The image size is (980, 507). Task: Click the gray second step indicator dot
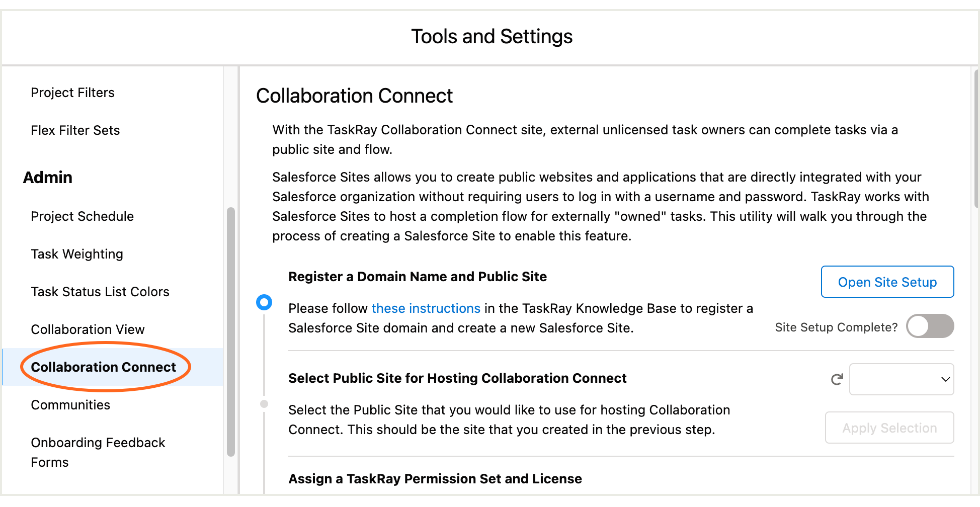[x=264, y=404]
